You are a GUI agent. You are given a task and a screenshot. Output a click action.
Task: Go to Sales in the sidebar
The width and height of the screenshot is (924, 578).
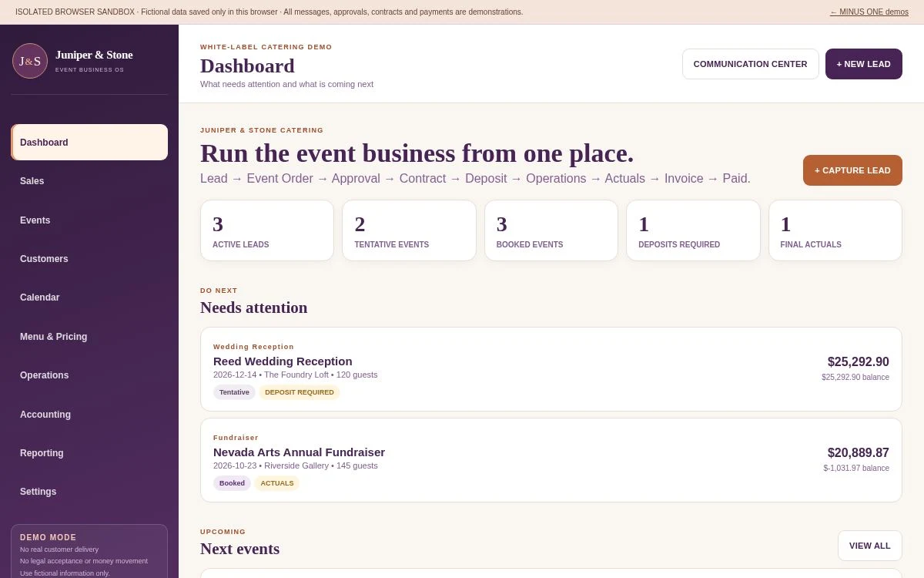coord(89,181)
